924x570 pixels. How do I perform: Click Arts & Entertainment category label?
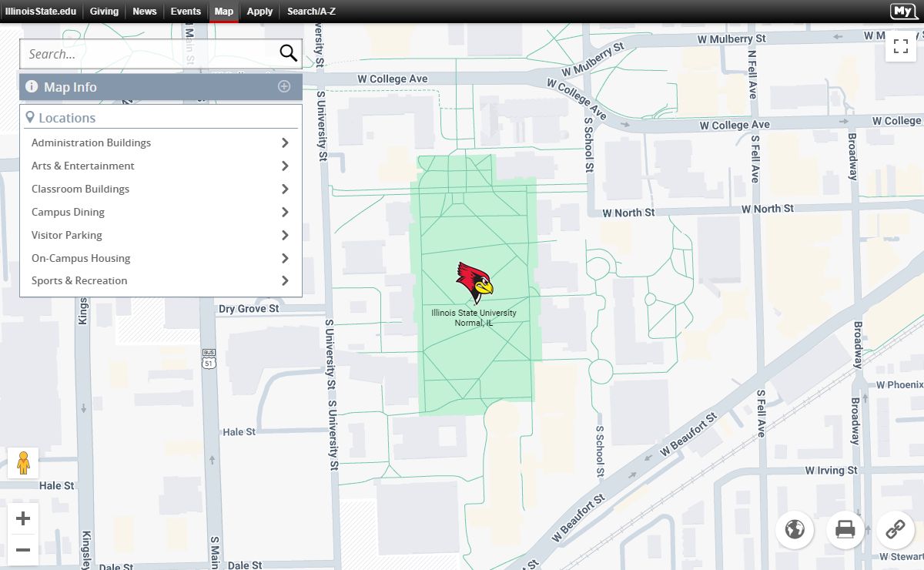(x=82, y=166)
